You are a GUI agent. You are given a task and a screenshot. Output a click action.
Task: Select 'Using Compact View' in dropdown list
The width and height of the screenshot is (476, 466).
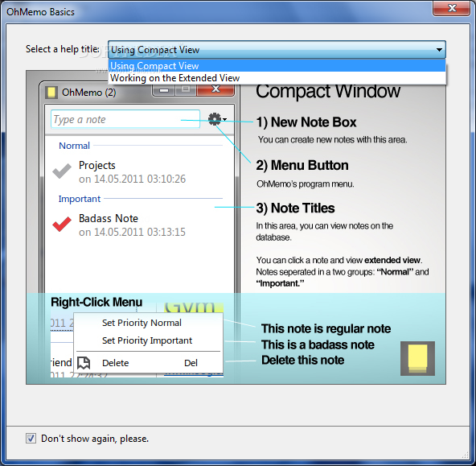click(277, 66)
